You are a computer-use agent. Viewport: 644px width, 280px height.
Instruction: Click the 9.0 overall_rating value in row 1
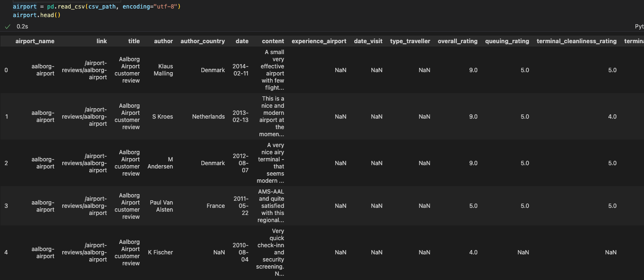[473, 116]
